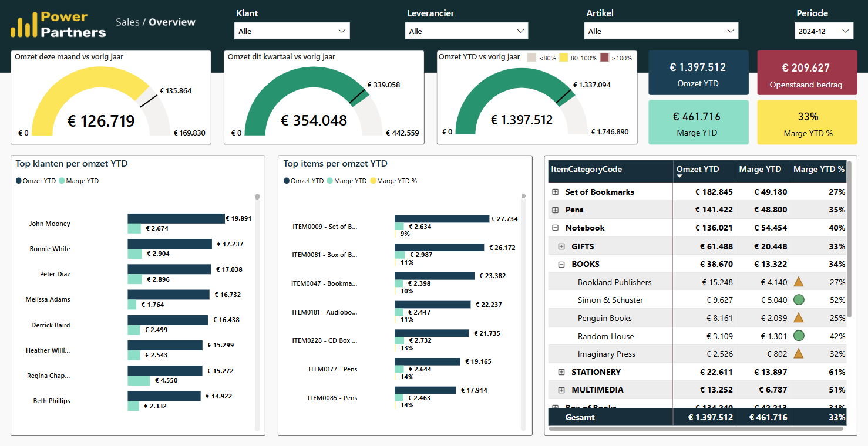This screenshot has height=446, width=868.
Task: Open the Periode 2024-12 dropdown
Action: [824, 31]
